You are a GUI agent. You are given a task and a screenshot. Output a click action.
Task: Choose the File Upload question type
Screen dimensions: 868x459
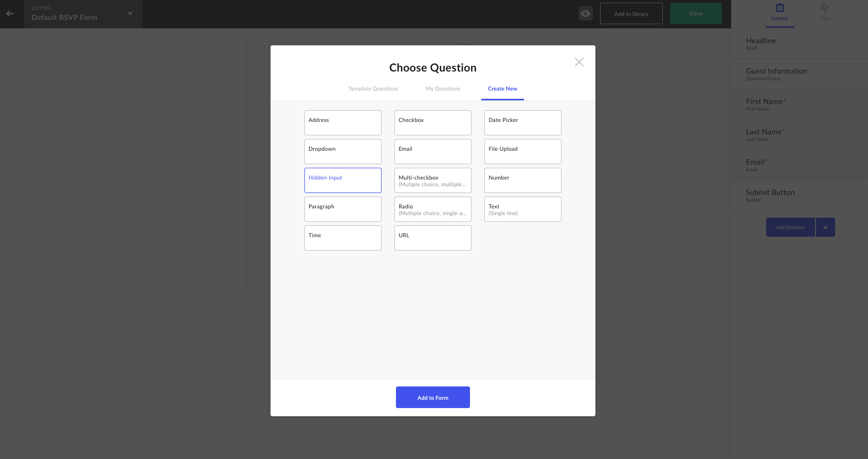[x=523, y=151]
